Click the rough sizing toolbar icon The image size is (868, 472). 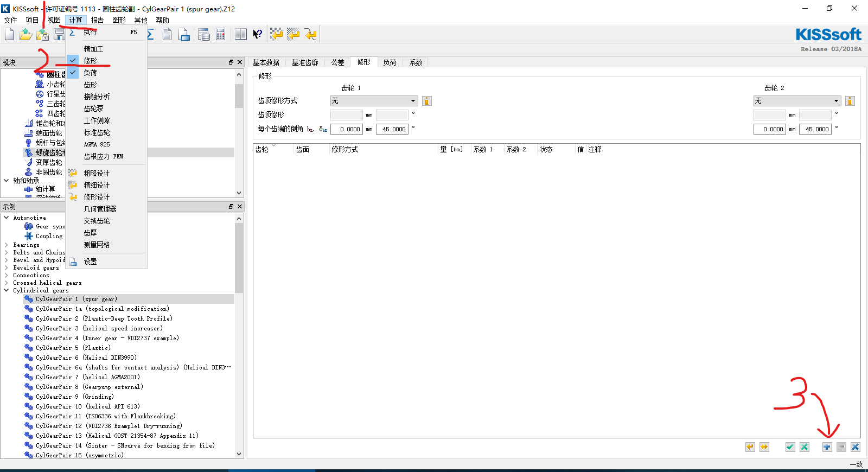point(277,34)
